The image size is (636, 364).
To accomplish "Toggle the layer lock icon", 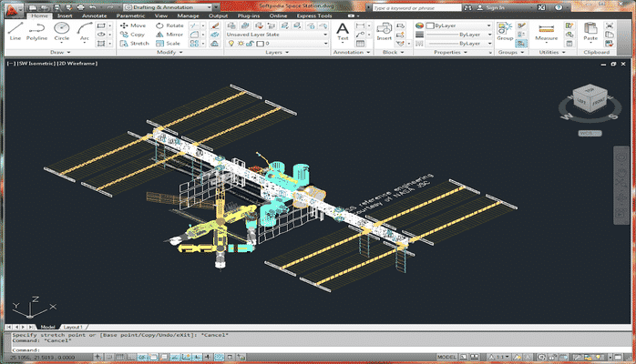I will click(250, 43).
